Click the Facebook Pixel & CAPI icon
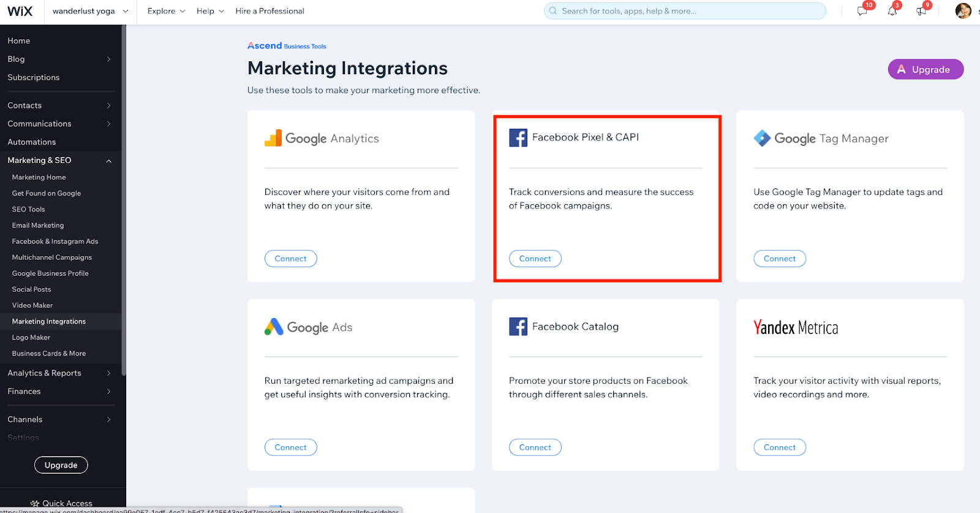 pyautogui.click(x=518, y=138)
